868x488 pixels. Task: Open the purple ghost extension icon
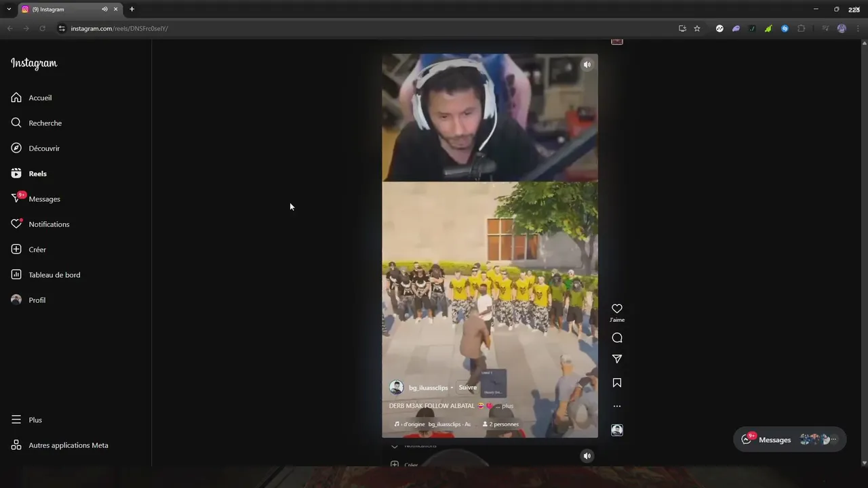736,28
